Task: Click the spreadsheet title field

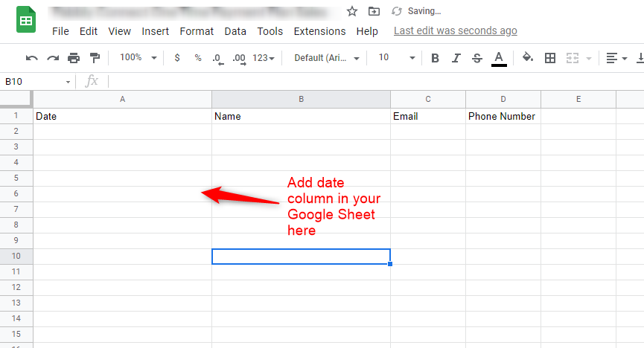Action: [x=194, y=13]
